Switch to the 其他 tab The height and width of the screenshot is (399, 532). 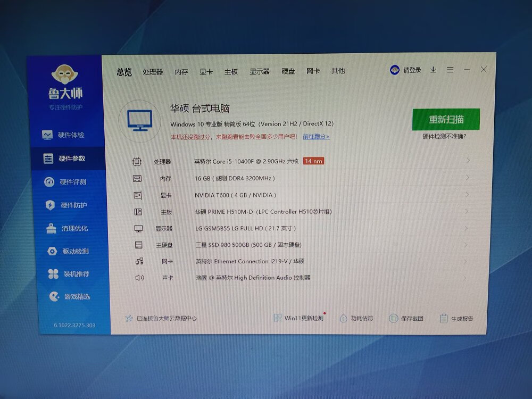[338, 71]
